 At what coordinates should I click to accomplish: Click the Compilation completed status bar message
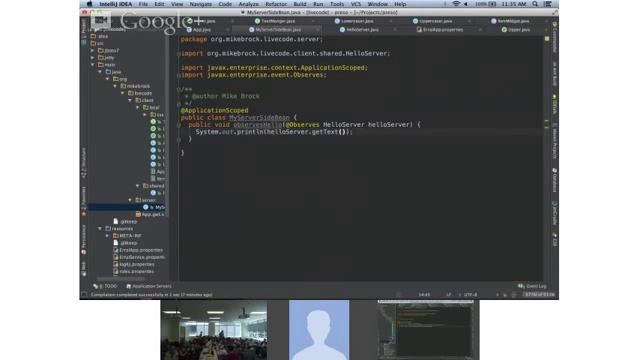[x=151, y=295]
